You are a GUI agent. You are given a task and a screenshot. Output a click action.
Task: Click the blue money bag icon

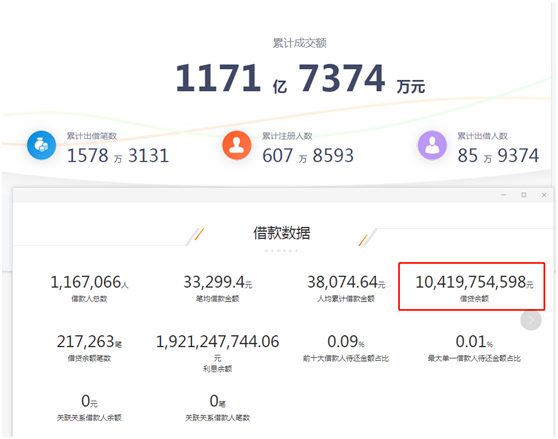click(41, 145)
